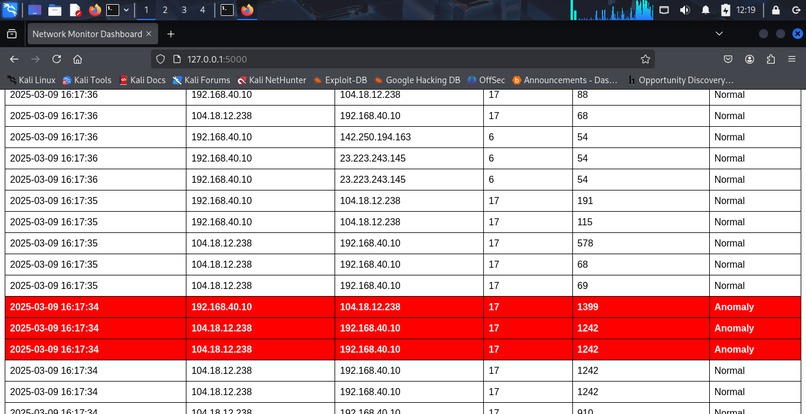Select the packet size cell 69
Viewport: 806px width, 414px height.
coord(641,286)
